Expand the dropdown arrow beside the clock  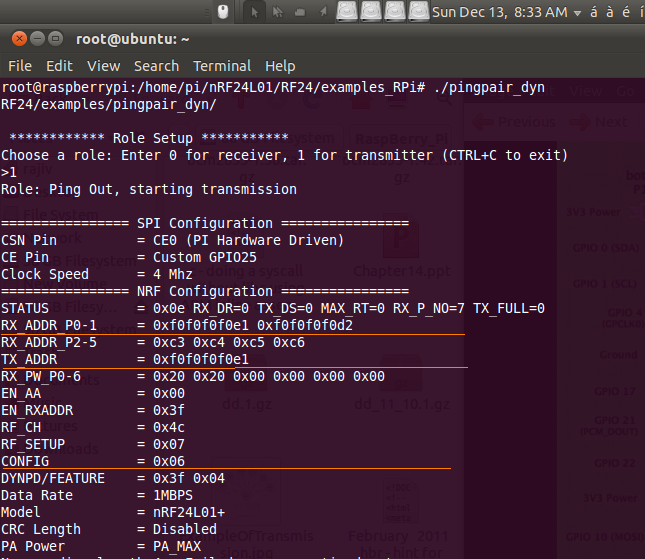pos(577,13)
